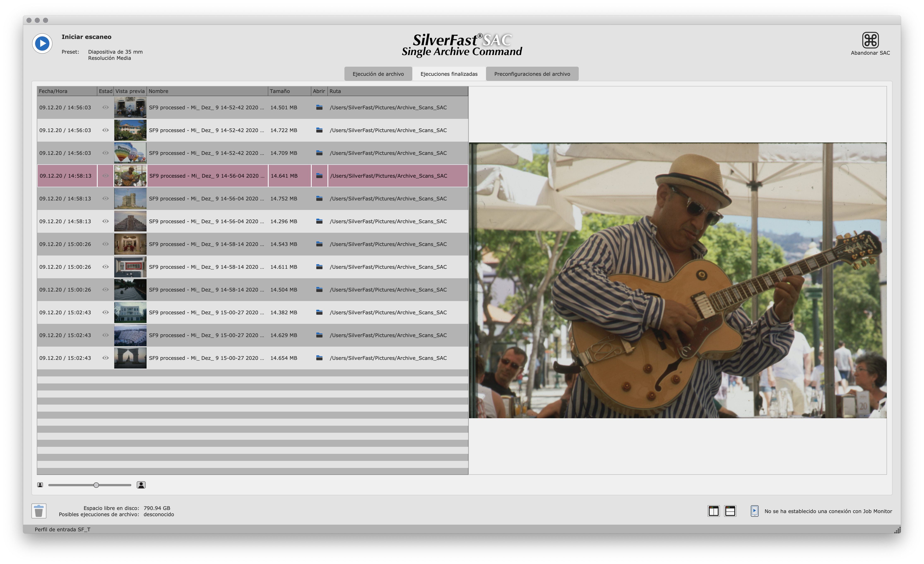Toggle eye icon for 14.296 MB row
This screenshot has width=924, height=564.
[x=105, y=221]
